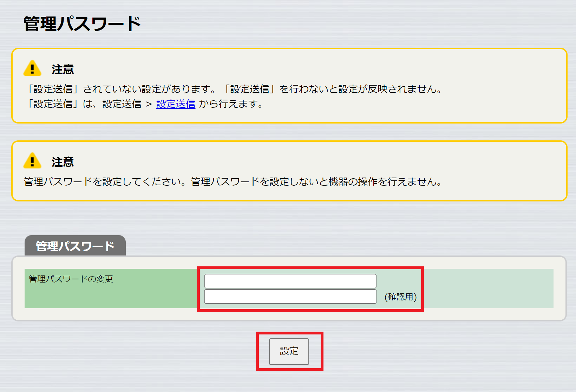This screenshot has width=576, height=392.
Task: Click the confirmation (確認用) password field
Action: click(x=290, y=297)
